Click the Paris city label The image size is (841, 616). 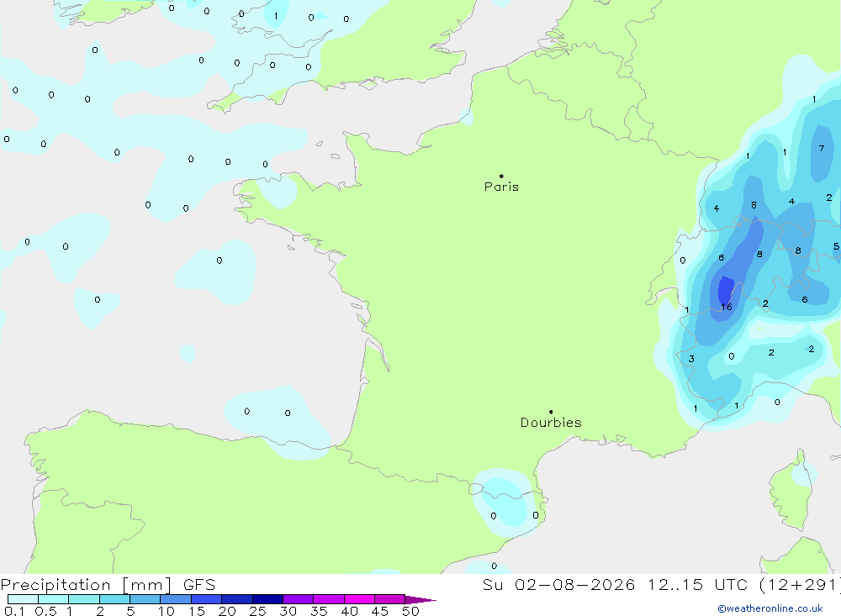501,187
